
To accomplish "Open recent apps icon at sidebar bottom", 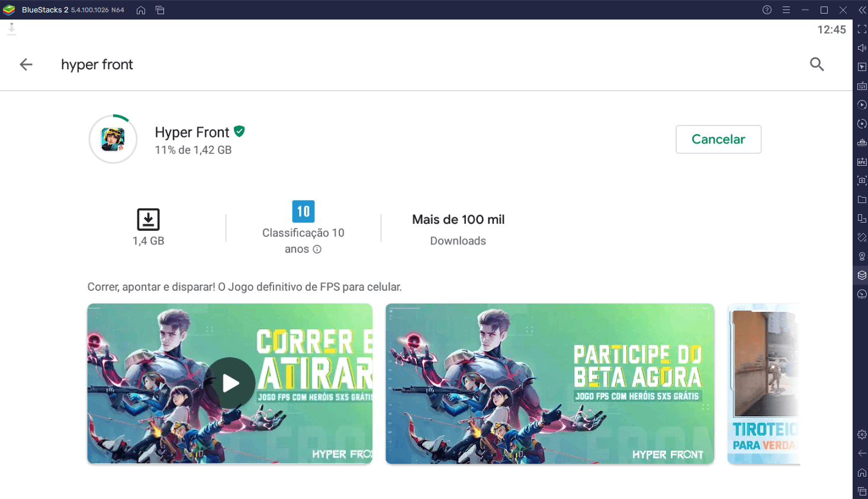I will point(862,491).
